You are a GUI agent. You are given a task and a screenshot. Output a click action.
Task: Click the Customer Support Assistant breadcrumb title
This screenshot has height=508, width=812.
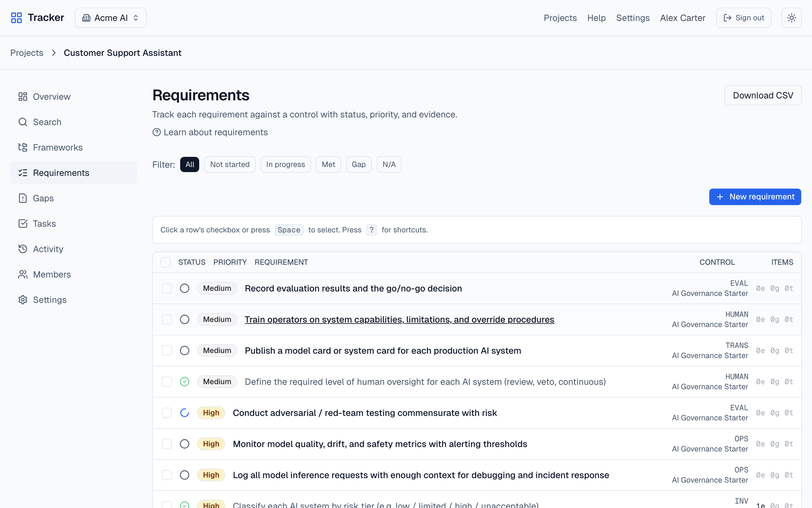122,53
